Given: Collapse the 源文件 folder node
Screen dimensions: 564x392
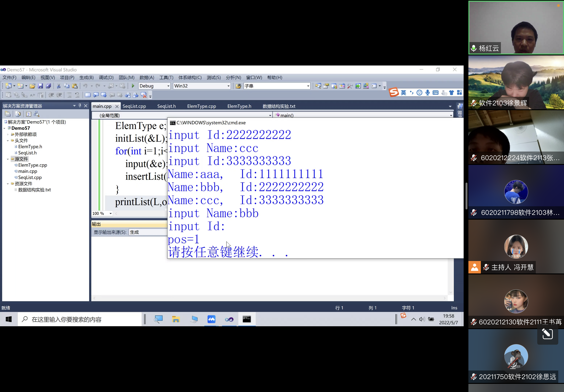Looking at the screenshot, I should pos(8,159).
